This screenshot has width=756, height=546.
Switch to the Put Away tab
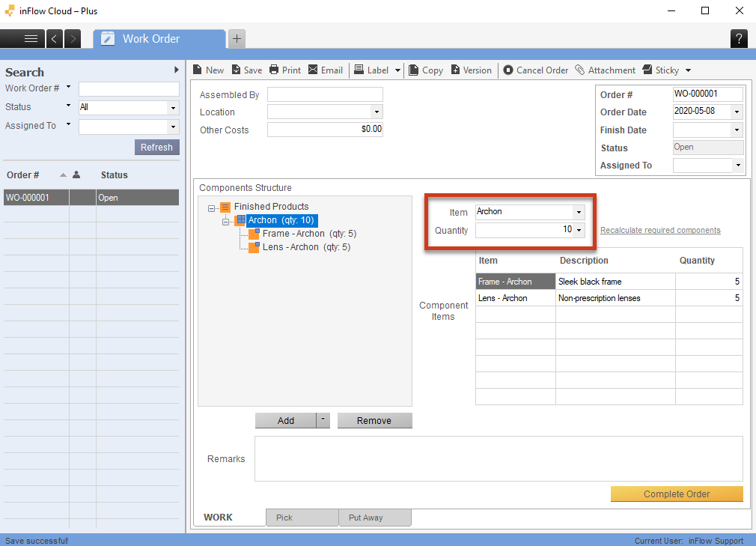374,518
